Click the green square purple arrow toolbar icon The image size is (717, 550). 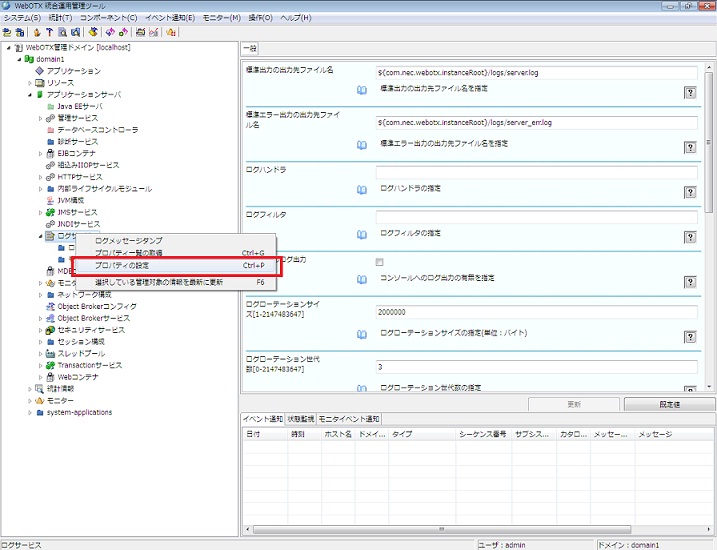123,32
